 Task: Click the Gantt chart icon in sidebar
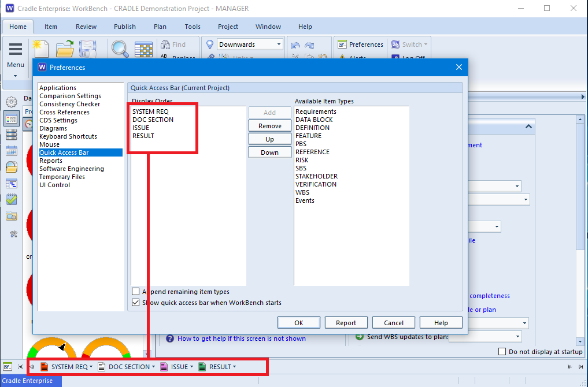click(12, 183)
